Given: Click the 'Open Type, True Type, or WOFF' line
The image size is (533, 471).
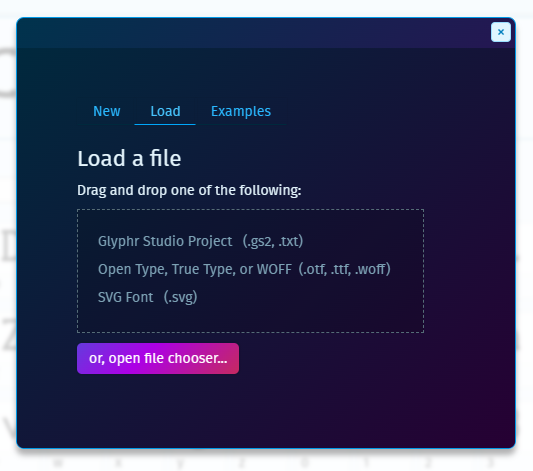Looking at the screenshot, I should point(244,269).
